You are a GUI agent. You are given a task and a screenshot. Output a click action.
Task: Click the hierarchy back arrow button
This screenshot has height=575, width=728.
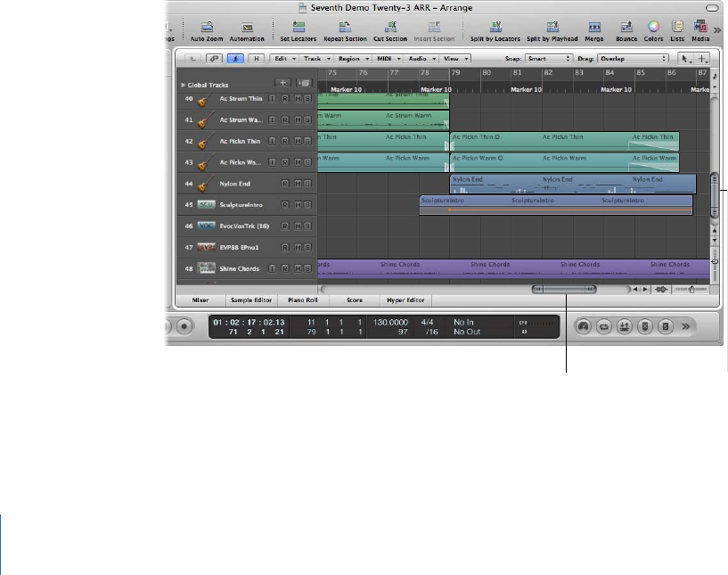[x=192, y=59]
